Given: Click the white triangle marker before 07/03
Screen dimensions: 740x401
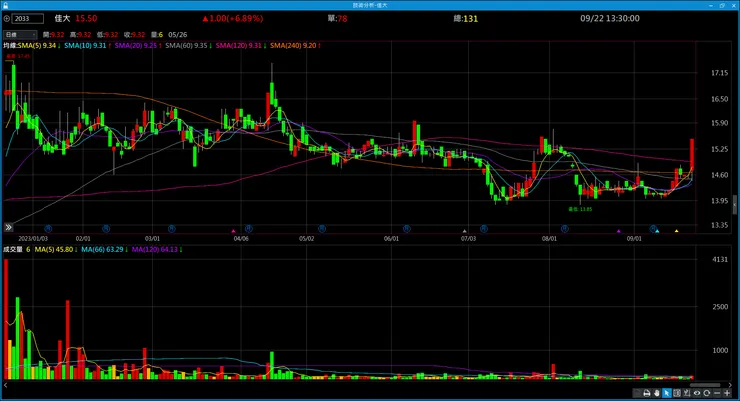Looking at the screenshot, I should (464, 231).
